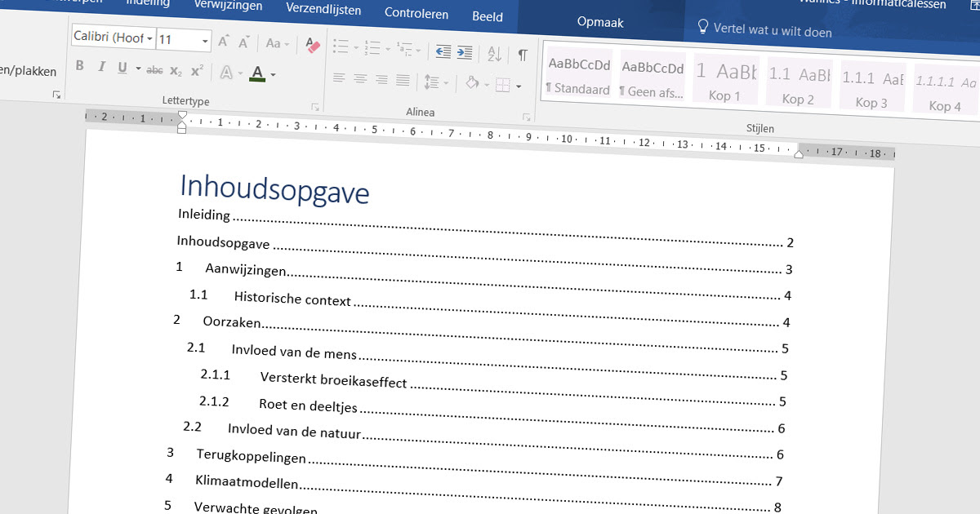Click the borders grid icon
This screenshot has width=980, height=514.
tap(503, 85)
